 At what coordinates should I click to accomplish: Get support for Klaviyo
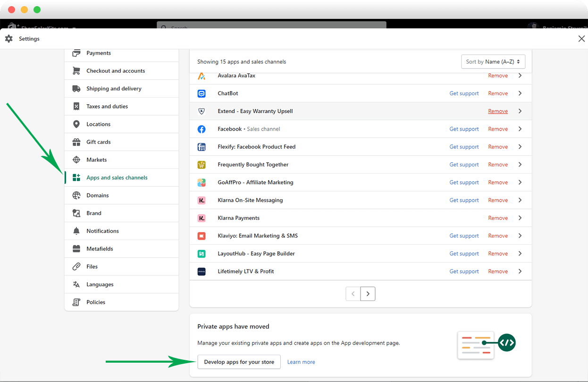464,236
